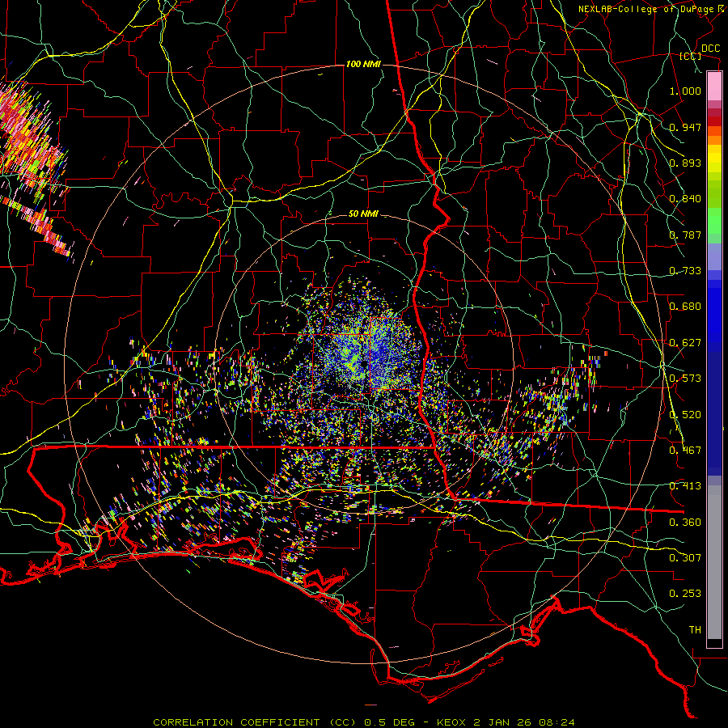Click the 0.413 scale value

coord(685,486)
